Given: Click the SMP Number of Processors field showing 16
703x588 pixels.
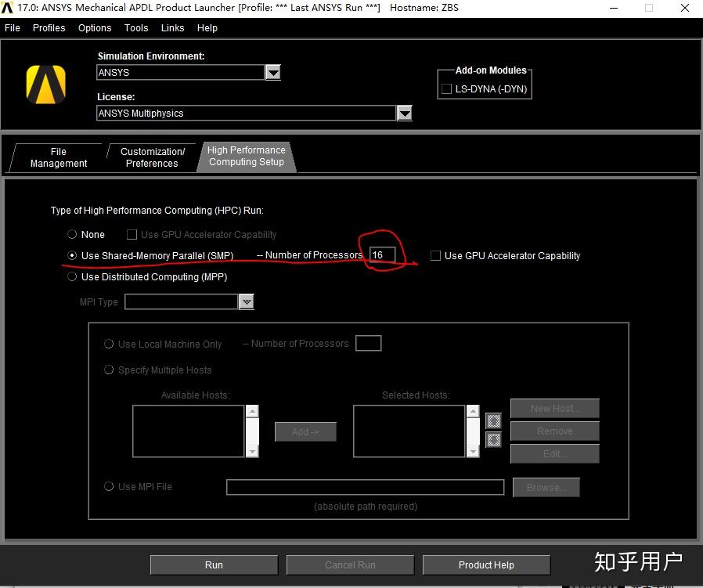Looking at the screenshot, I should (x=383, y=254).
